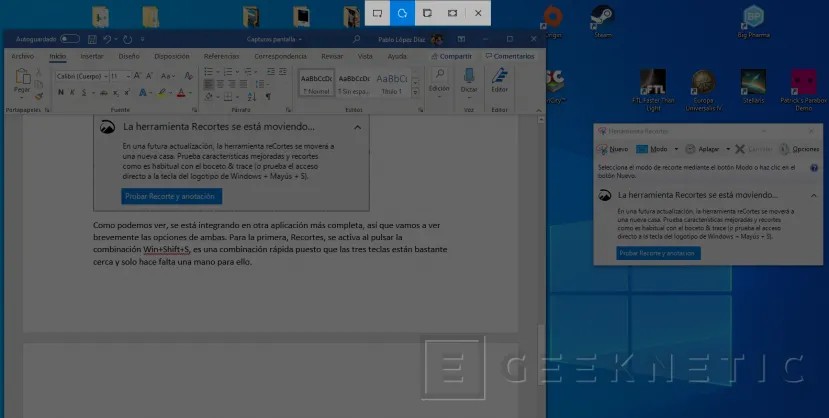Switch to the Revisar tab
This screenshot has height=418, width=829.
coord(332,56)
